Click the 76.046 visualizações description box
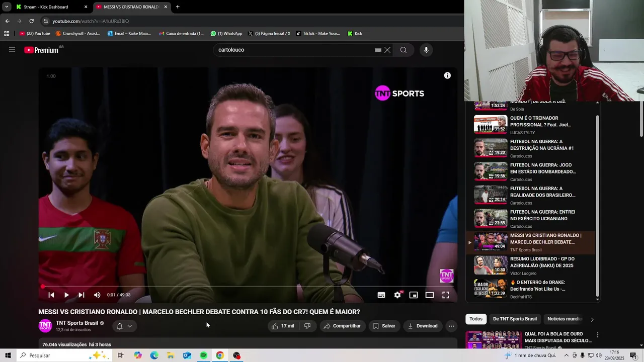Viewport: 644px width, 362px height. click(x=248, y=344)
